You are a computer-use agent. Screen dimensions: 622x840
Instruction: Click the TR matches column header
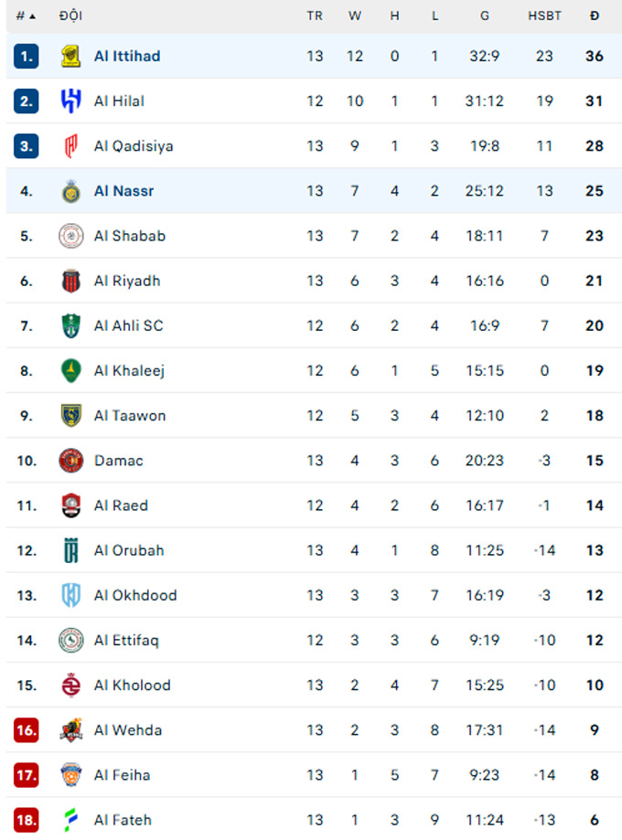coord(315,16)
